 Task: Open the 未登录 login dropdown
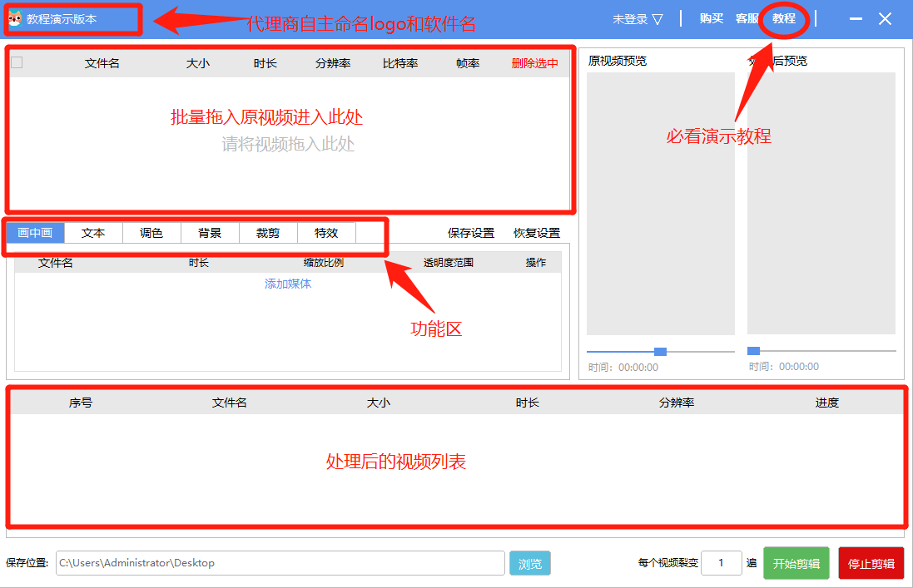click(638, 19)
